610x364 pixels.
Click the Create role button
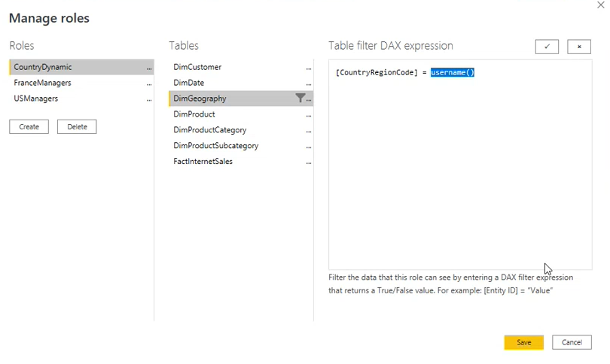click(x=29, y=127)
